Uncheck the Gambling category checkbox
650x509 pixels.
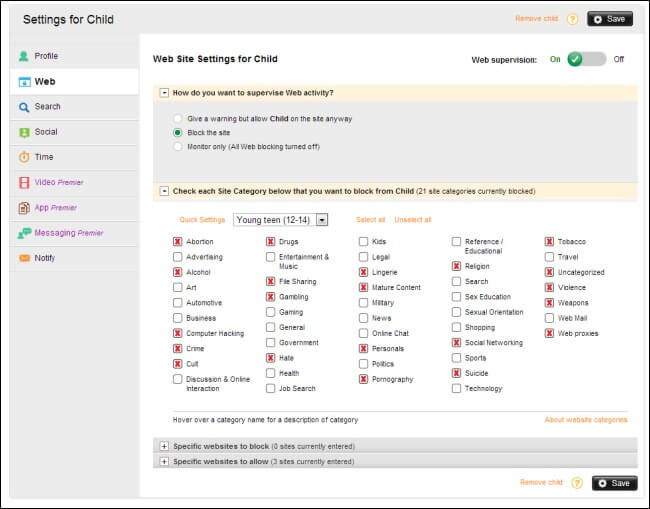coord(271,297)
